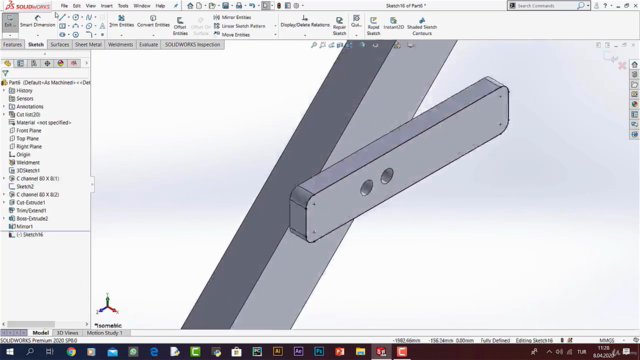640x360 pixels.
Task: Click Move Entities
Action: (x=232, y=35)
